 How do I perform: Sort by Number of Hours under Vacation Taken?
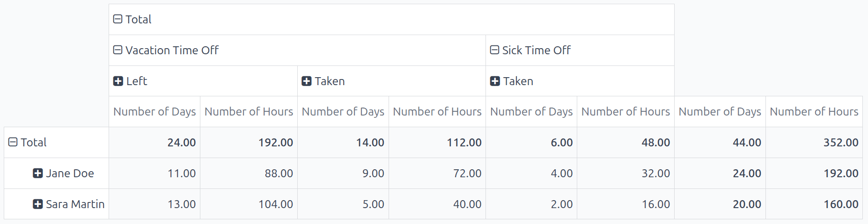click(437, 112)
